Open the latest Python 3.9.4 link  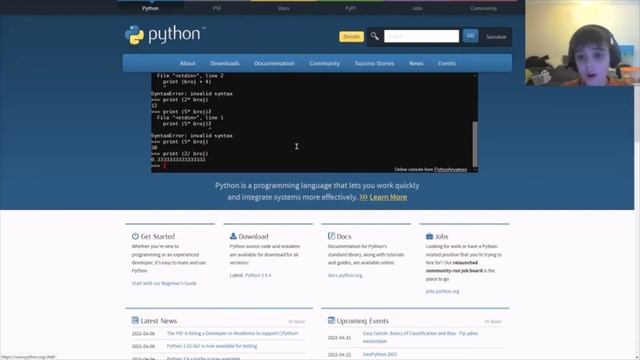coord(258,275)
